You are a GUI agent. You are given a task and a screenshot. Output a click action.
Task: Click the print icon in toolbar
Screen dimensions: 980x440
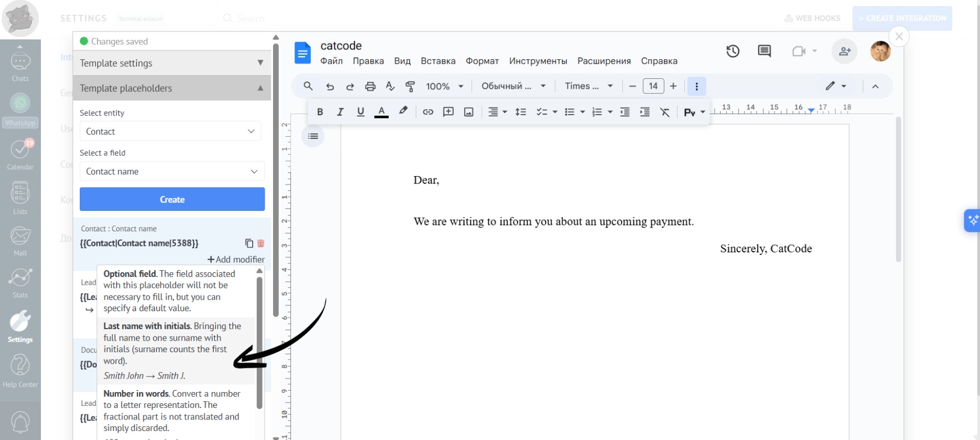pos(370,86)
